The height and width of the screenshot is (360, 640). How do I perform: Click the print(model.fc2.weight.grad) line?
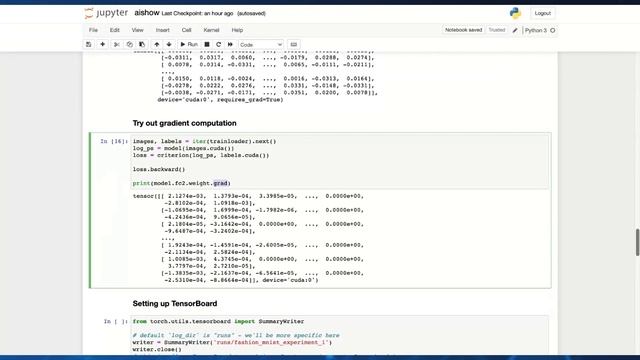tap(182, 183)
